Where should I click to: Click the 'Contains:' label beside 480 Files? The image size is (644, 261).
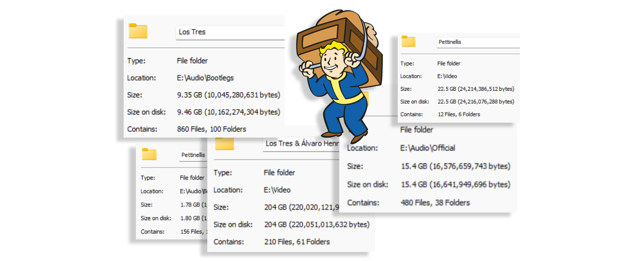pyautogui.click(x=363, y=203)
